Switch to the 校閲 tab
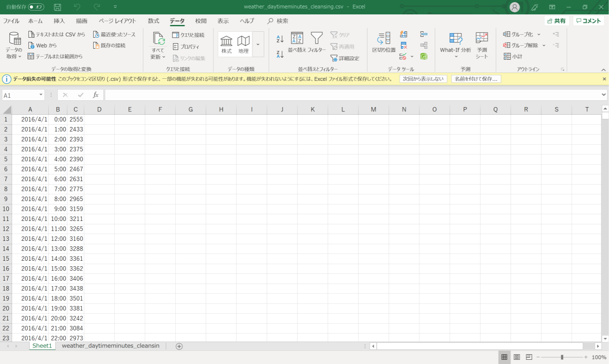Viewport: 609px width, 364px height. (201, 21)
